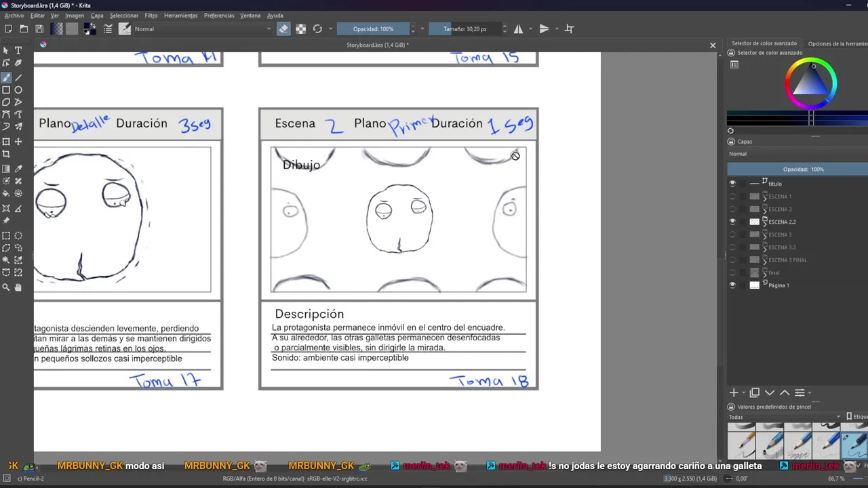Screen dimensions: 868x488
Task: Show the ESCENA 3 FINAL layer
Action: (732, 260)
